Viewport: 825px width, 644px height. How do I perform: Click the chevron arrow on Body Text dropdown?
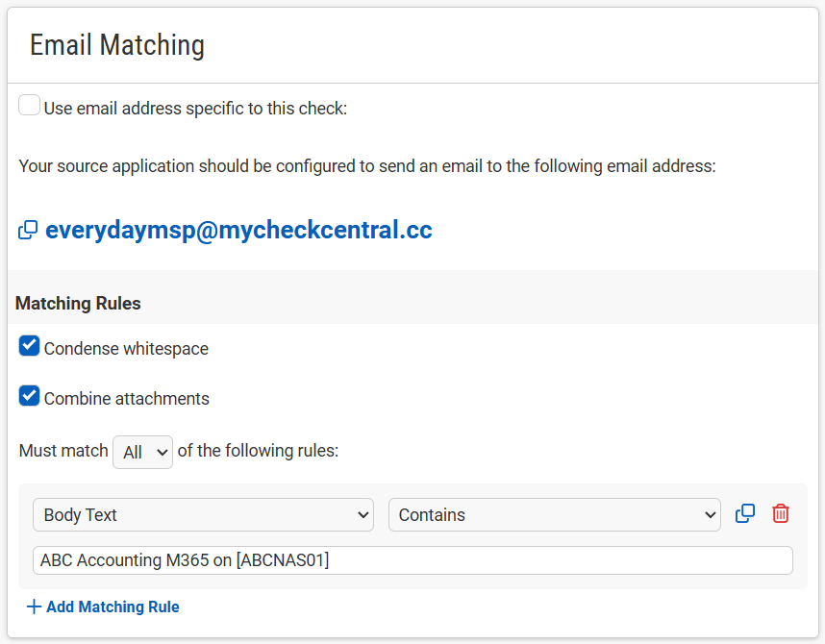point(363,515)
